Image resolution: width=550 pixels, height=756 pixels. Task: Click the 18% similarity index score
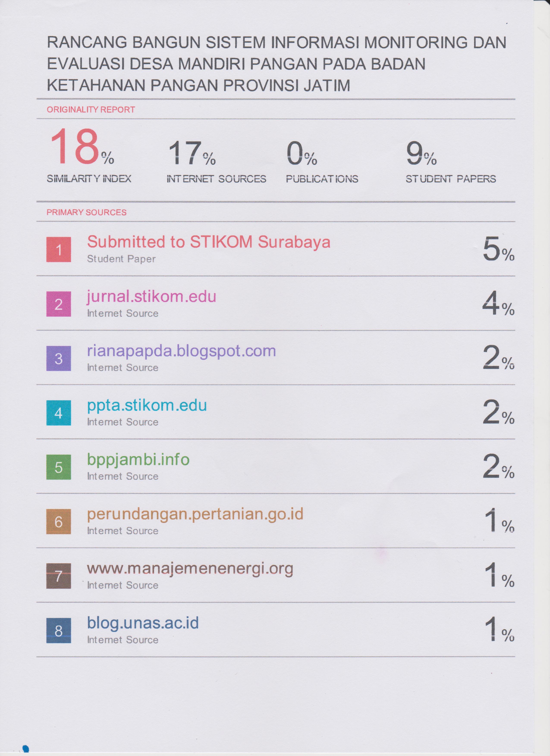[x=82, y=147]
